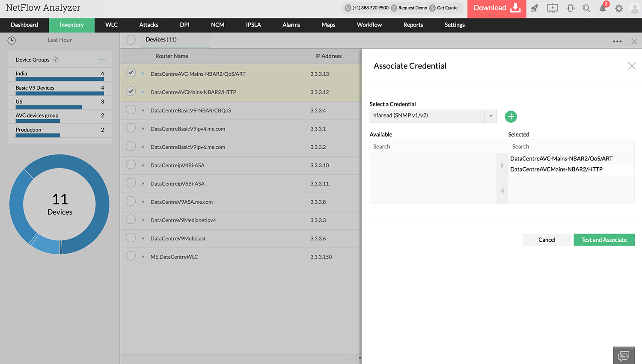This screenshot has width=642, height=364.
Task: Expand DataCentreBasicV9ipv6.me.com row
Action: (143, 147)
